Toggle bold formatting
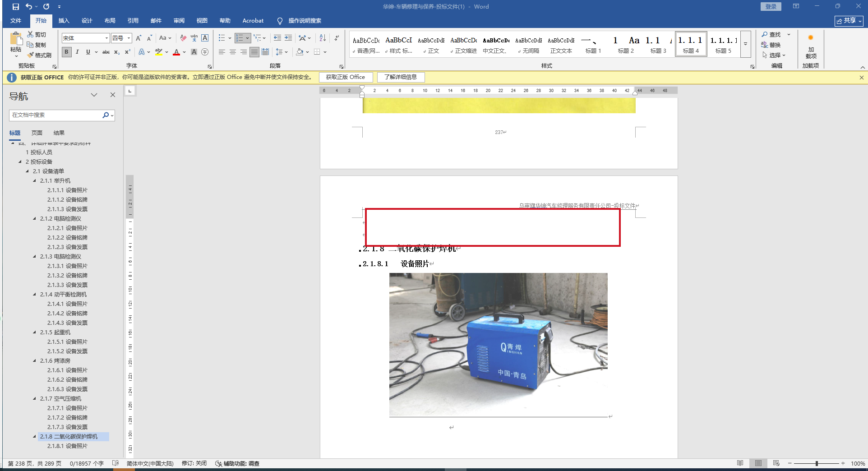 pos(66,52)
